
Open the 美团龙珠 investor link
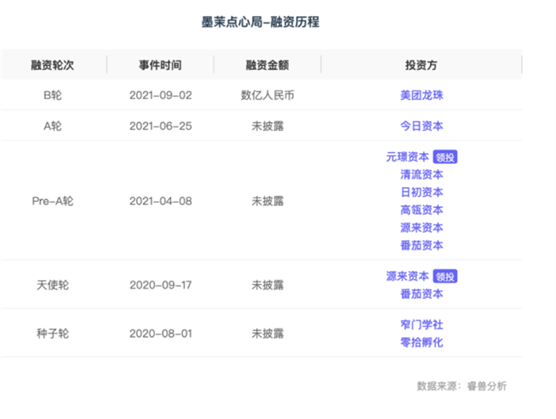coord(422,95)
